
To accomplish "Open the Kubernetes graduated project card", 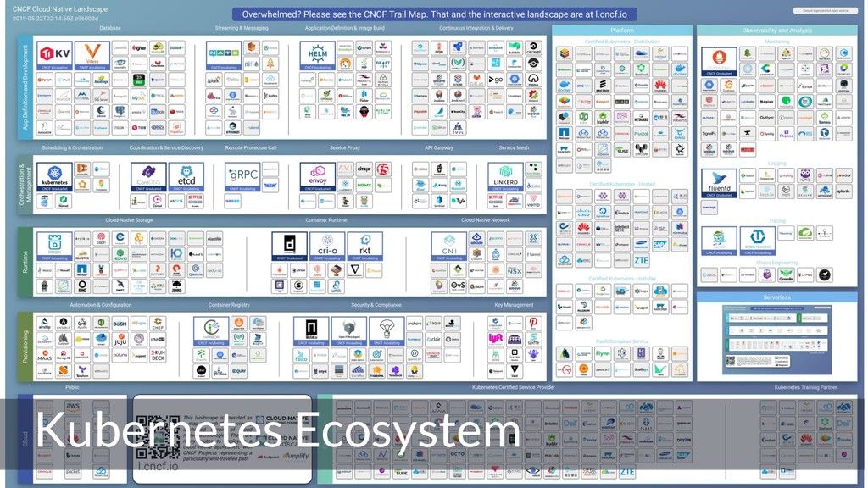I will point(54,177).
